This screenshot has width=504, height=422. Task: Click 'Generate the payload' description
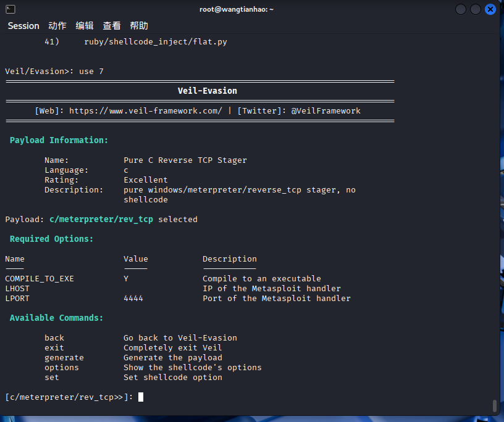[173, 358]
